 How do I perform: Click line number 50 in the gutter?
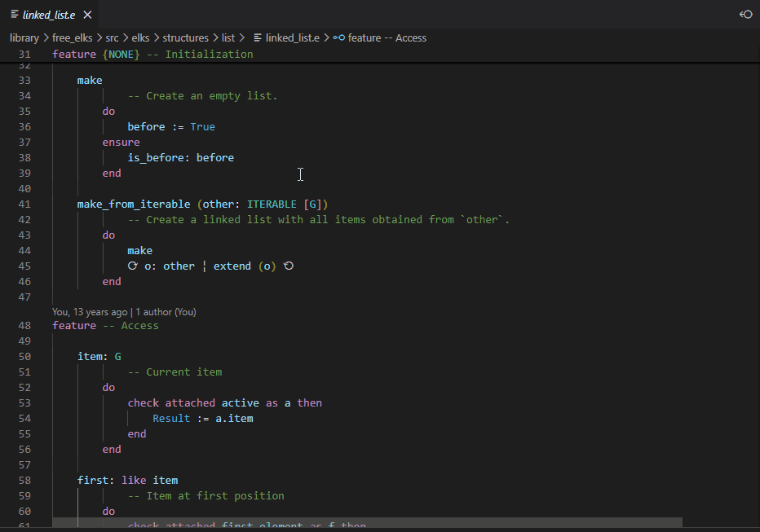(x=24, y=356)
